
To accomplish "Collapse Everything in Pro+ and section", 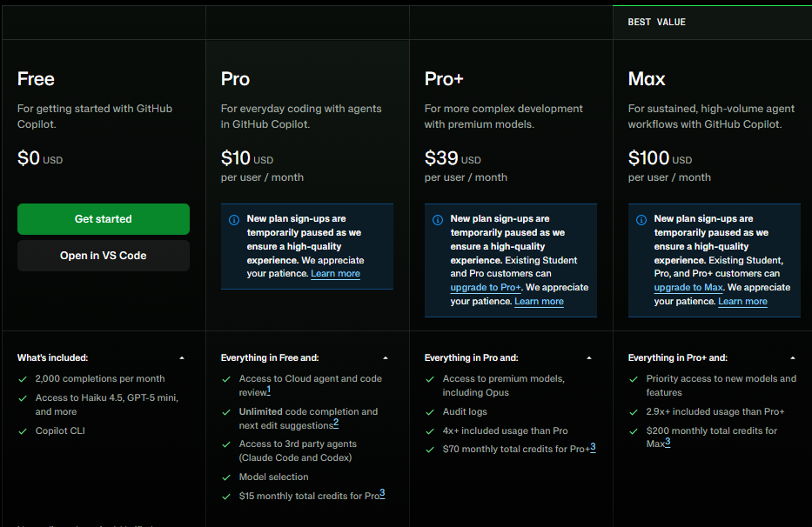I will (792, 357).
